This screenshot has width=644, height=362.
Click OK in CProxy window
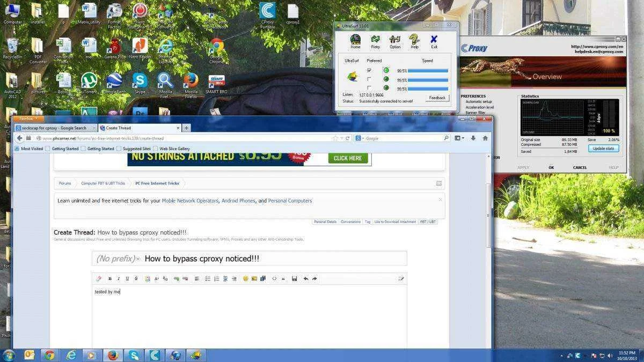[x=551, y=167]
